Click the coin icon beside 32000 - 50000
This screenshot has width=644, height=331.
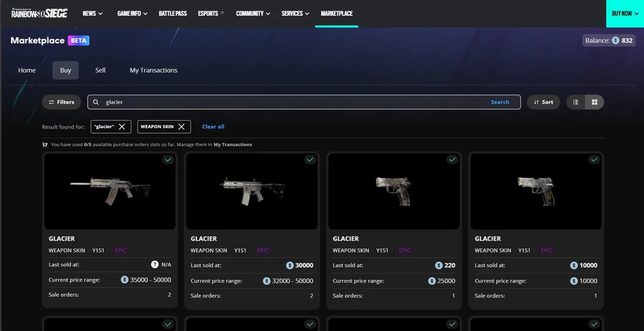(x=267, y=281)
